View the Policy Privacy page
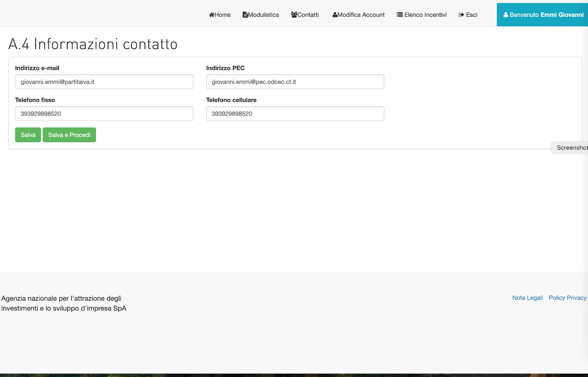588x377 pixels. pyautogui.click(x=567, y=298)
